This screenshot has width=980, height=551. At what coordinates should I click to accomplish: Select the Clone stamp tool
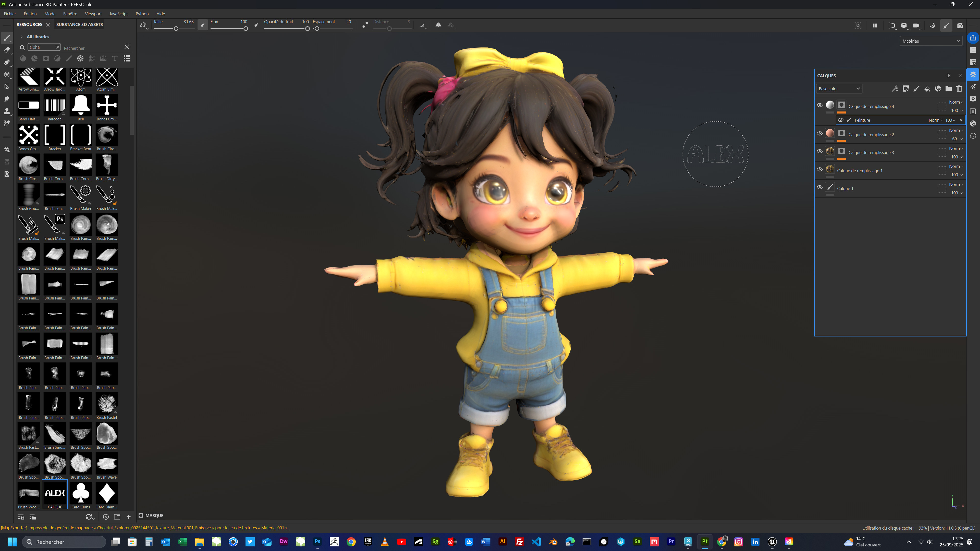point(6,111)
